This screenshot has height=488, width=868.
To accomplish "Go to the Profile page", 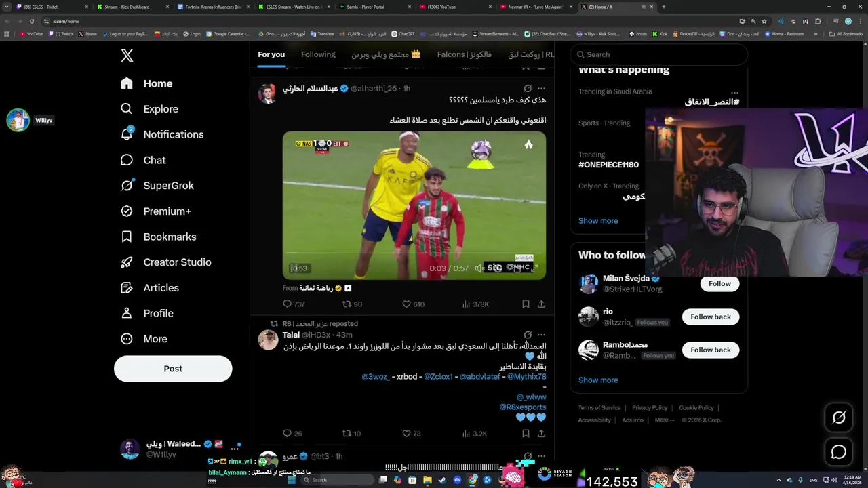I will coord(146,313).
